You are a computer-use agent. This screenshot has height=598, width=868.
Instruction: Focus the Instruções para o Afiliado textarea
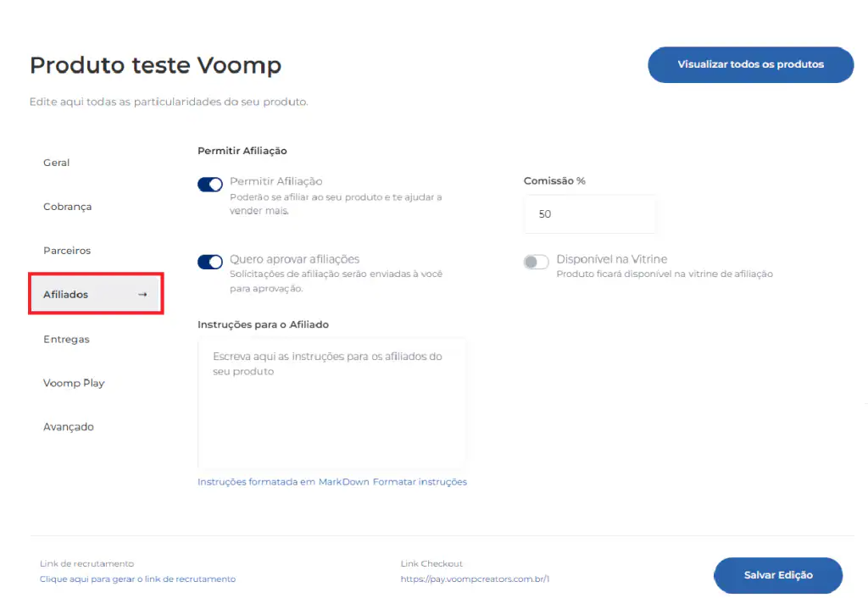click(x=331, y=403)
